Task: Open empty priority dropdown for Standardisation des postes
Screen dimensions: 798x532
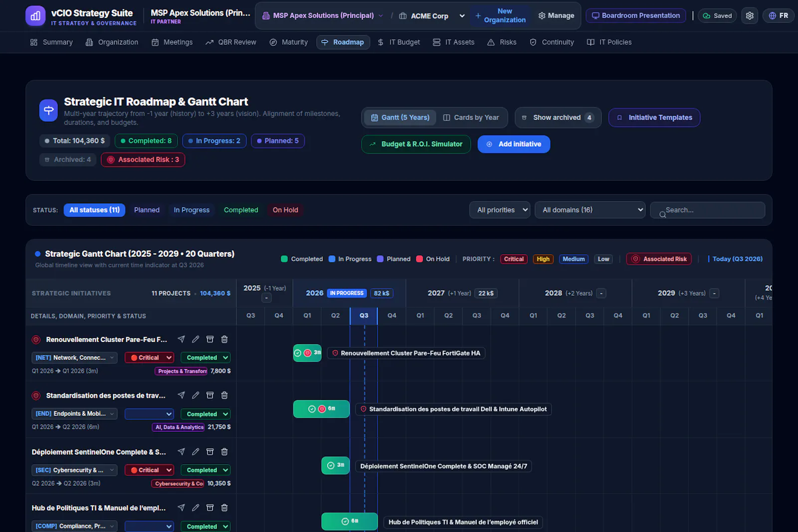Action: [149, 414]
